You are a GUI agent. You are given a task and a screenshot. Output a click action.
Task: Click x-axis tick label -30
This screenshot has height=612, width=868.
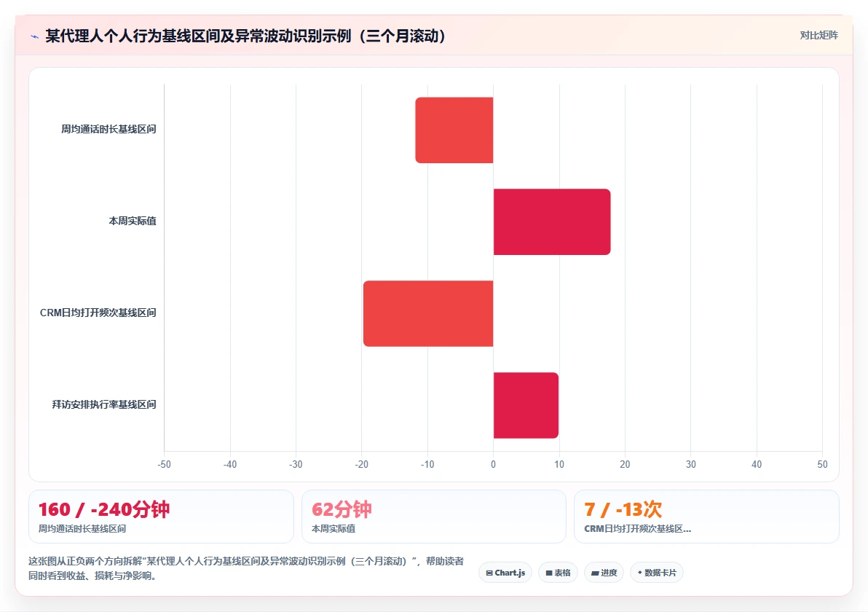click(x=296, y=464)
